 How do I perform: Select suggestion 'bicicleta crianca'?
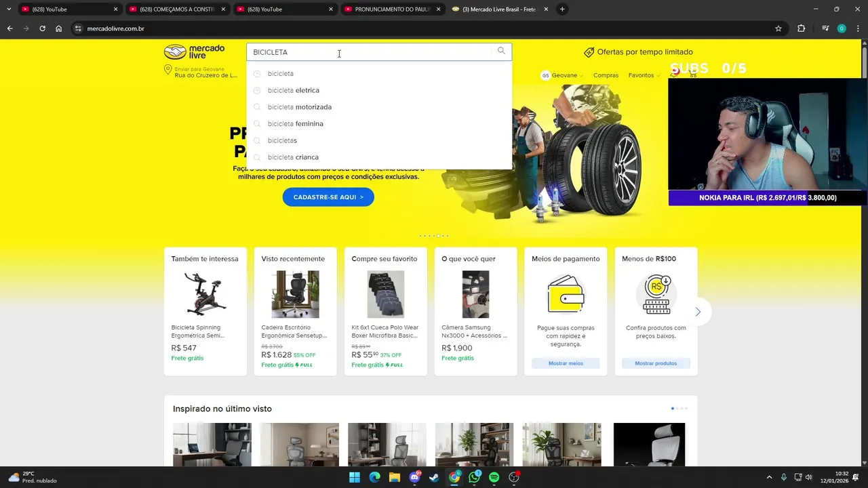[x=379, y=157]
